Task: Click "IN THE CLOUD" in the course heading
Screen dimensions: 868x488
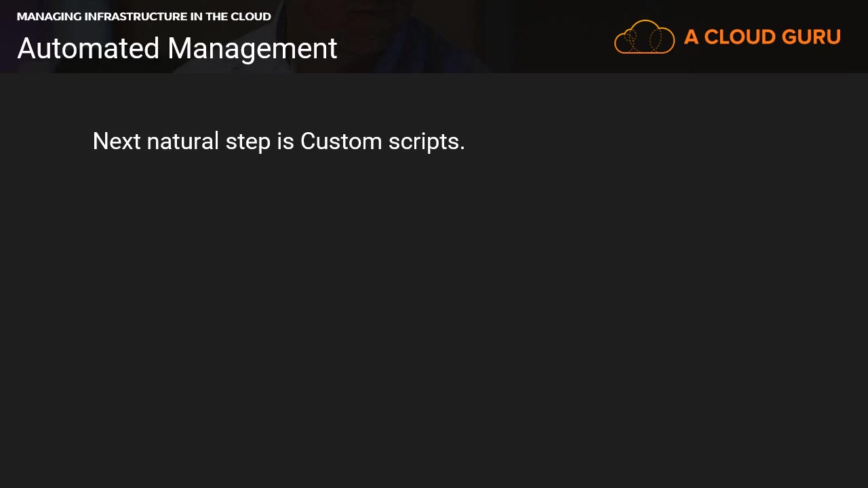Action: [231, 16]
